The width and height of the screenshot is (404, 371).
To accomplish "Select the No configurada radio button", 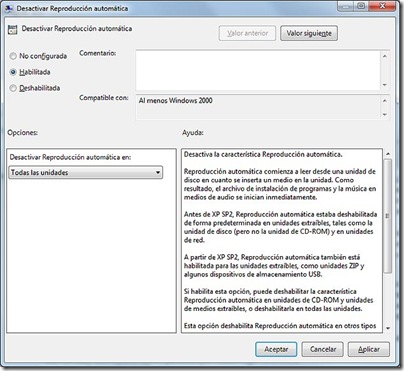I will tap(13, 56).
